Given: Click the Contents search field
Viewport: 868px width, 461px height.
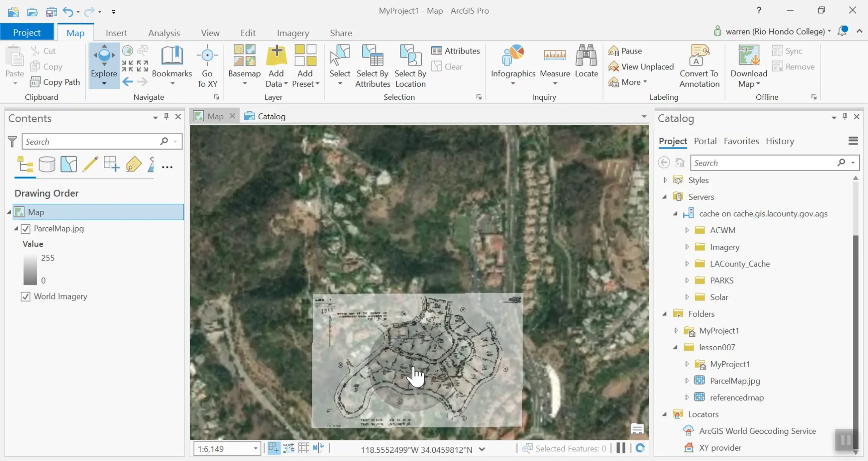Looking at the screenshot, I should (x=102, y=142).
